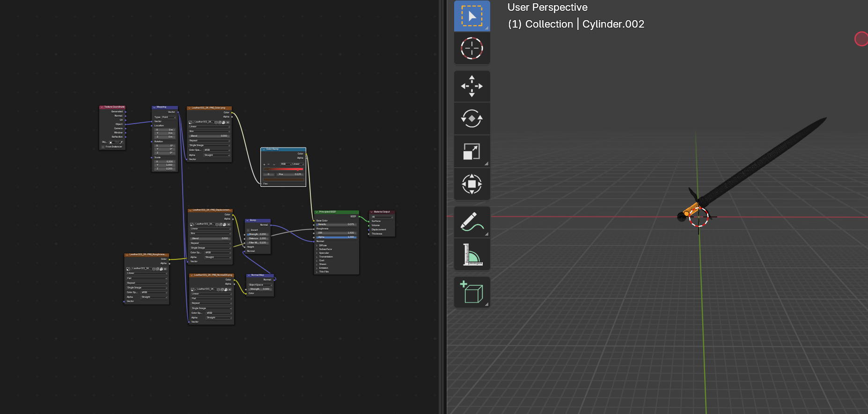Click Bump node Distance field
Screen dimensions: 868x414
257,238
